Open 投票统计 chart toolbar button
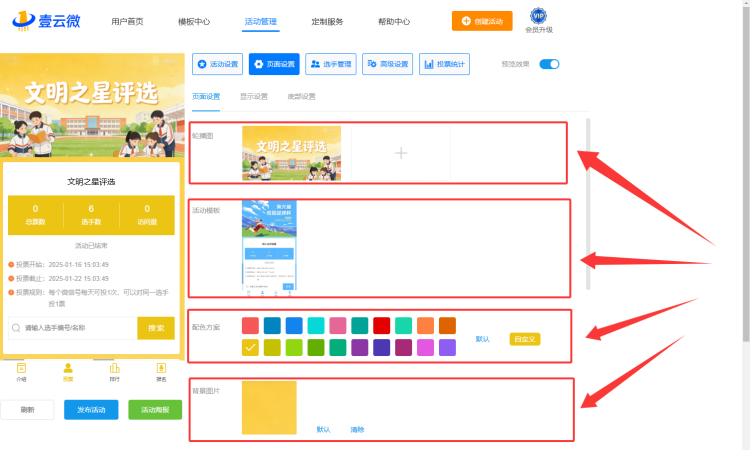Image resolution: width=750 pixels, height=450 pixels. click(444, 64)
